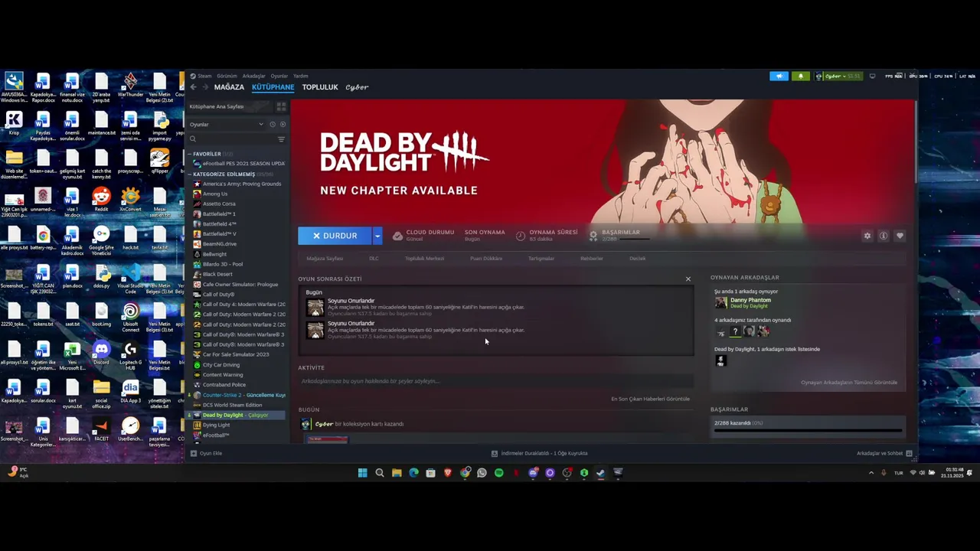980x551 pixels.
Task: Go to the Topluluk tab
Action: 320,87
